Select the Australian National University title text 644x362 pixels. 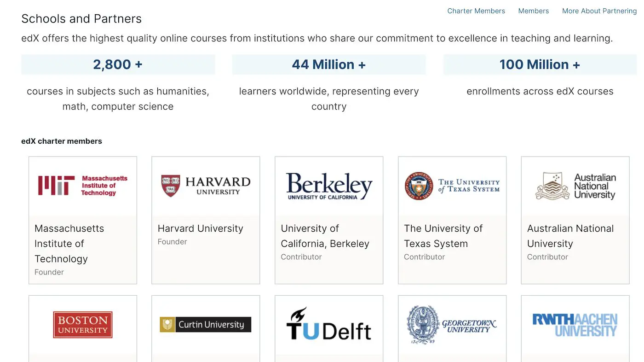pos(570,236)
